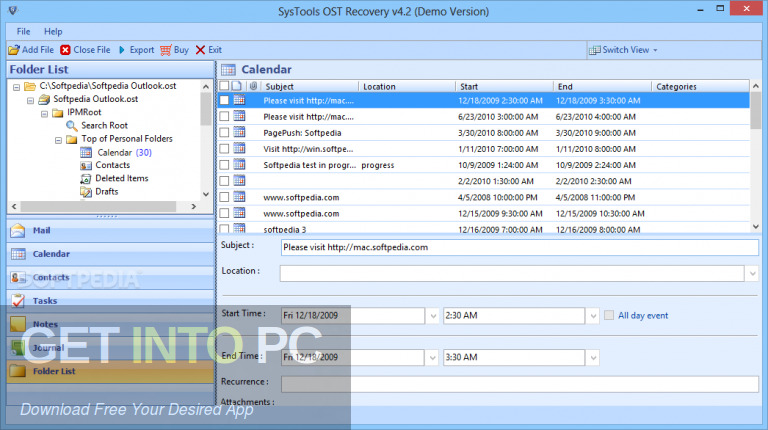Viewport: 768px width, 430px height.
Task: Click the blue Export arrow icon
Action: (x=122, y=50)
